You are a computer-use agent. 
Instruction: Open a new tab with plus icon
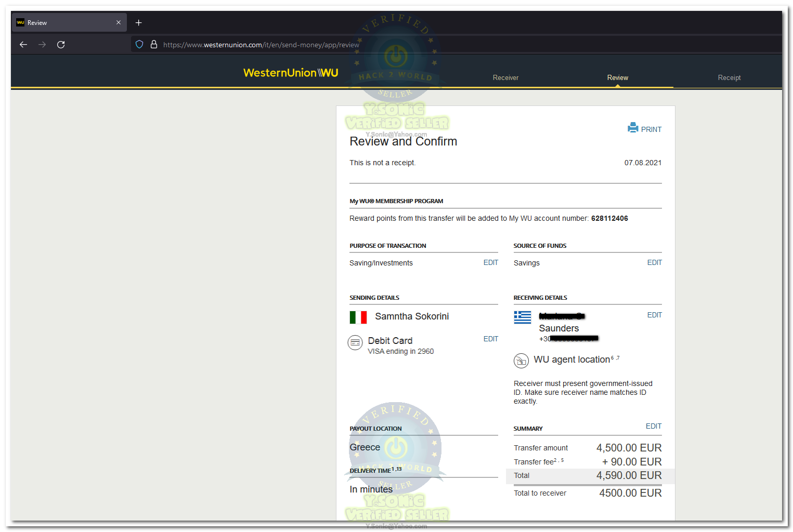tap(139, 23)
